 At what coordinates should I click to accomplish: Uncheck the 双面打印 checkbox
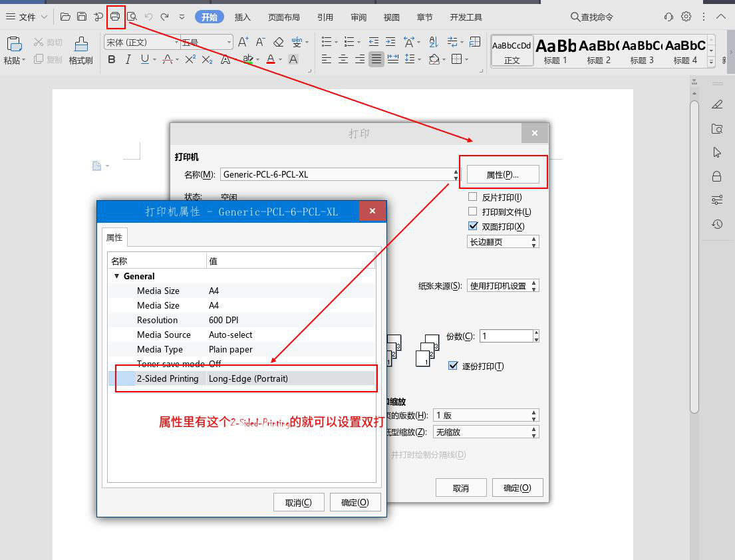[x=473, y=226]
